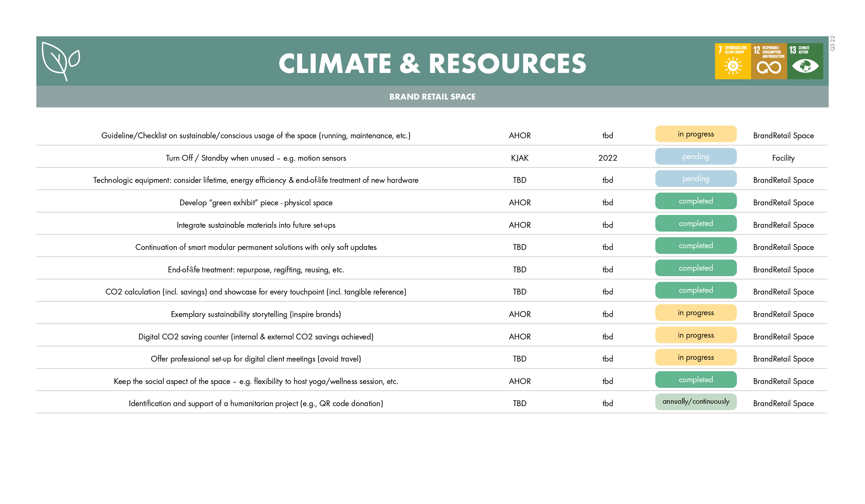The width and height of the screenshot is (865, 504).
Task: Click the SDG 13 Climate Action icon
Action: tap(805, 61)
